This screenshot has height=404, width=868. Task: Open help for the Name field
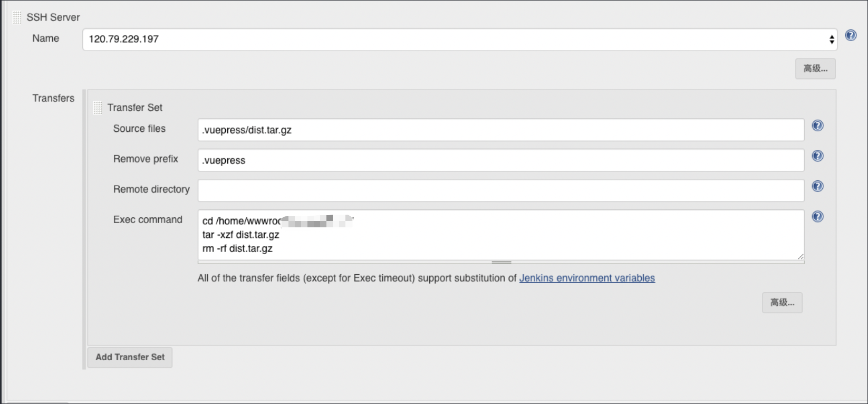[x=851, y=35]
